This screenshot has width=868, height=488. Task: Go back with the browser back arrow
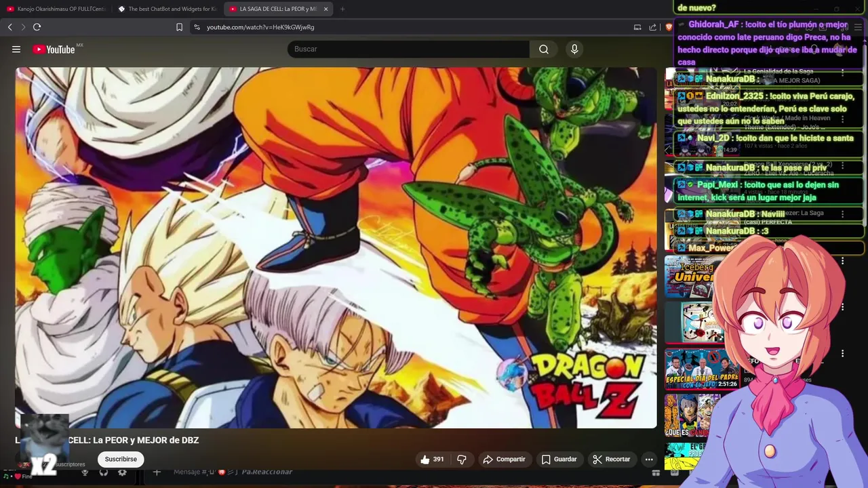10,27
